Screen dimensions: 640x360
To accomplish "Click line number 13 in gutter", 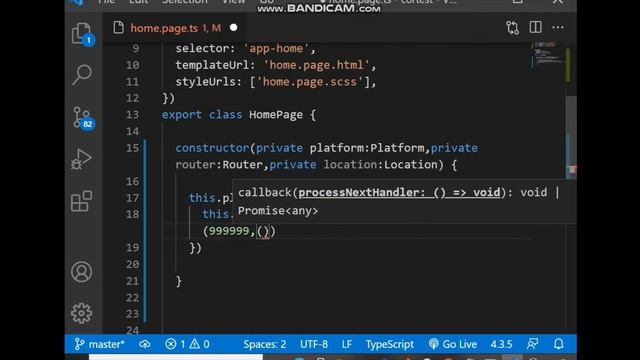I will tap(132, 115).
